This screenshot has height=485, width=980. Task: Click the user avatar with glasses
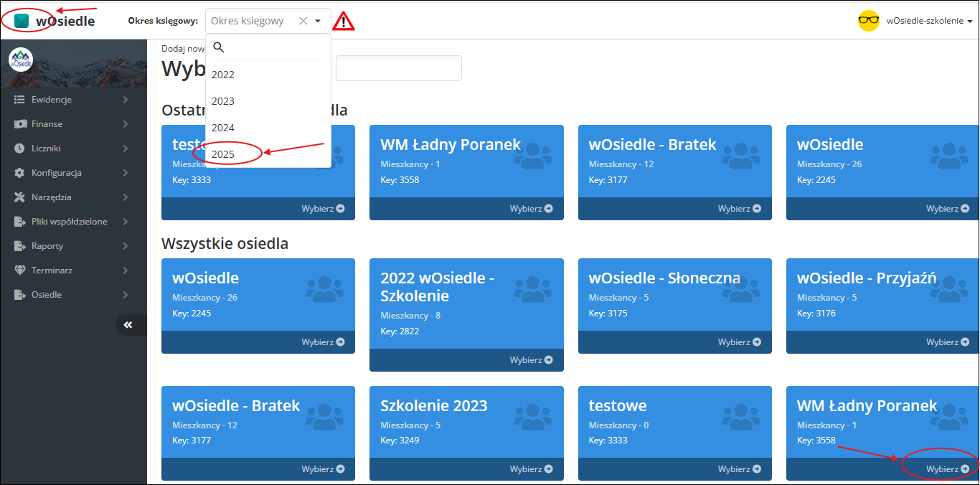tap(868, 21)
